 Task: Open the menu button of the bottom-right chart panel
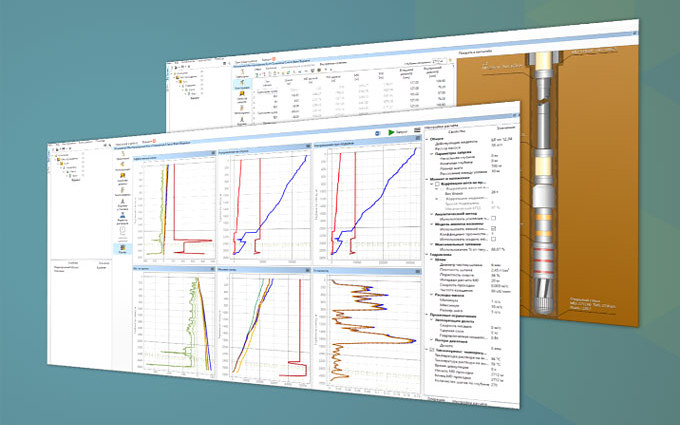tap(418, 272)
